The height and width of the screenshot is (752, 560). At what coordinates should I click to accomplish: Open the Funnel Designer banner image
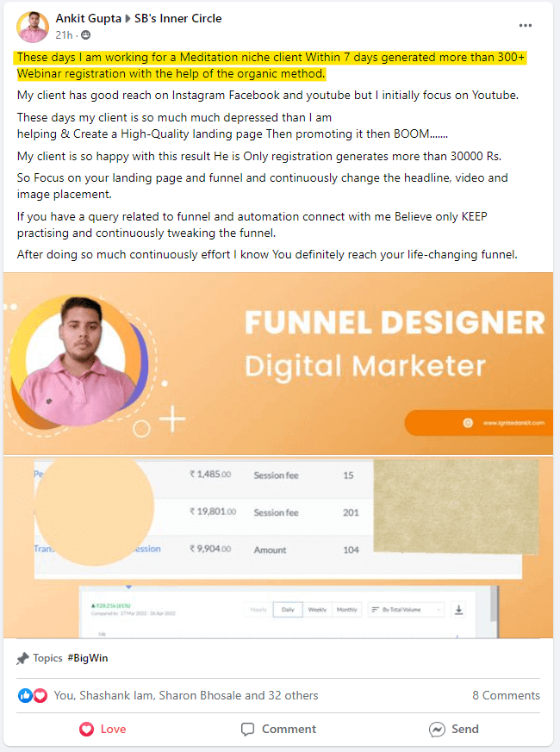(x=278, y=363)
